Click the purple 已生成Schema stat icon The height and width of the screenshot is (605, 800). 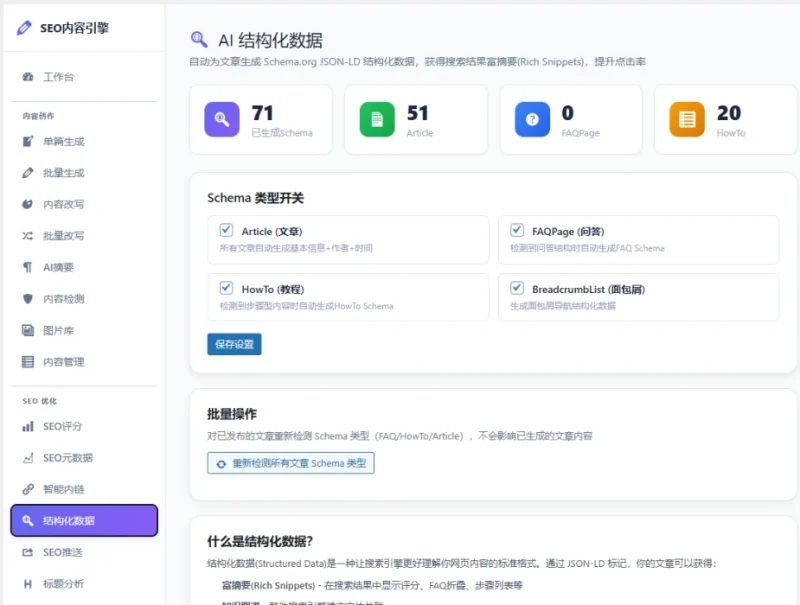tap(222, 119)
